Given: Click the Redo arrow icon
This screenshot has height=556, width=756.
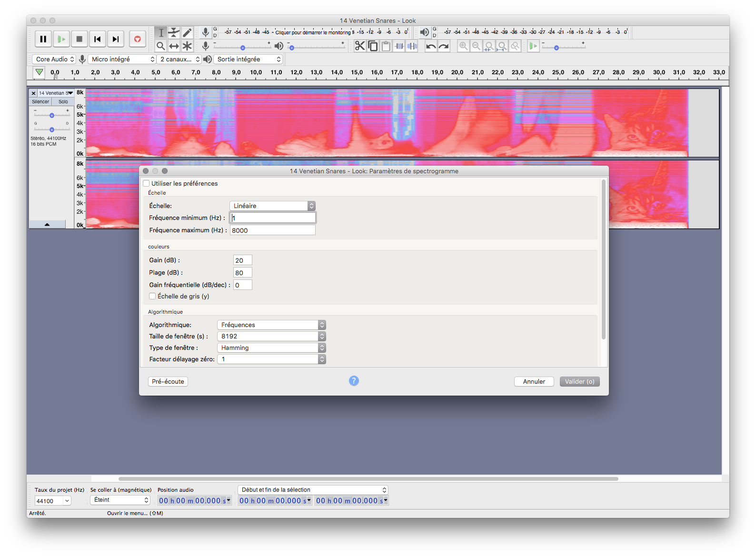Looking at the screenshot, I should point(444,46).
